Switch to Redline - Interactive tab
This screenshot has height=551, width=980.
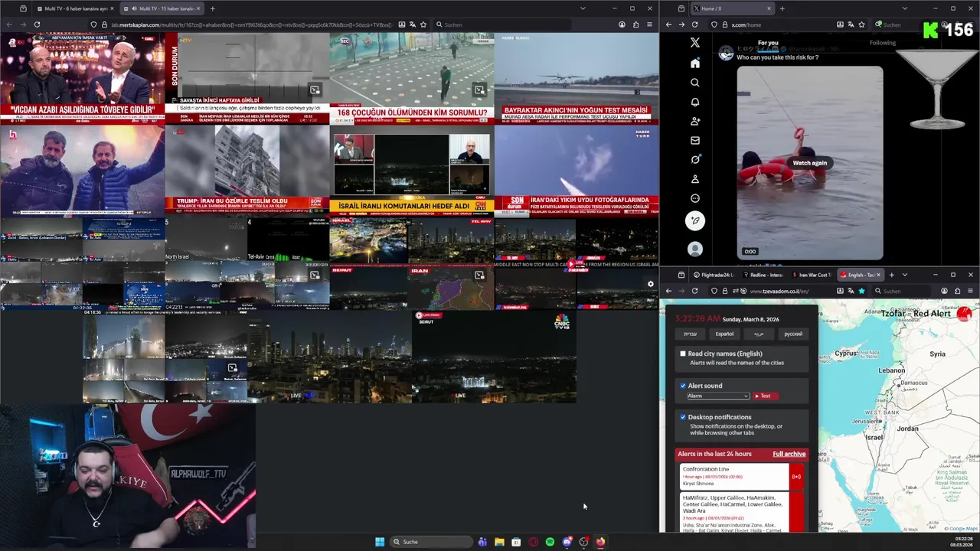coord(763,275)
